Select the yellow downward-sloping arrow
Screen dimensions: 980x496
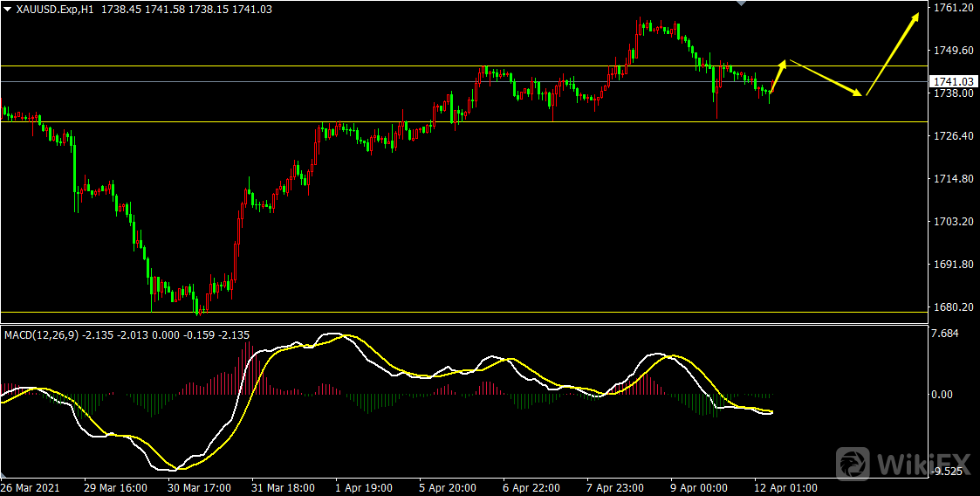click(x=826, y=77)
